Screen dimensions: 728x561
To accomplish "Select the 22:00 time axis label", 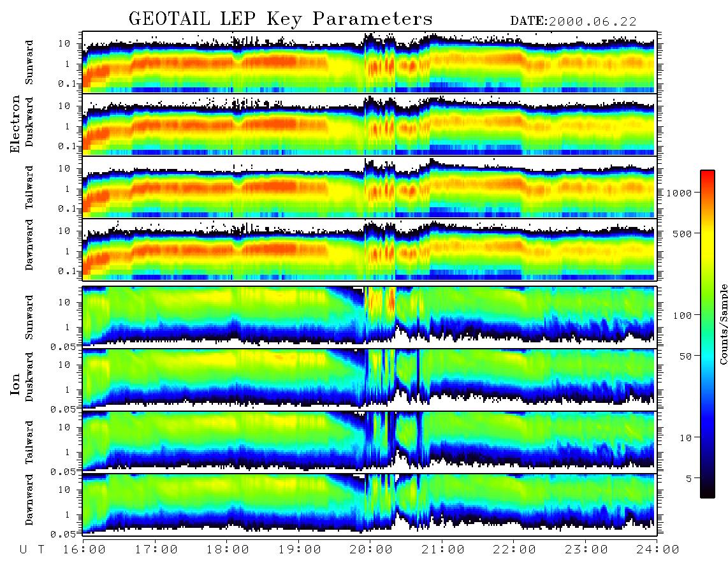I will 514,550.
